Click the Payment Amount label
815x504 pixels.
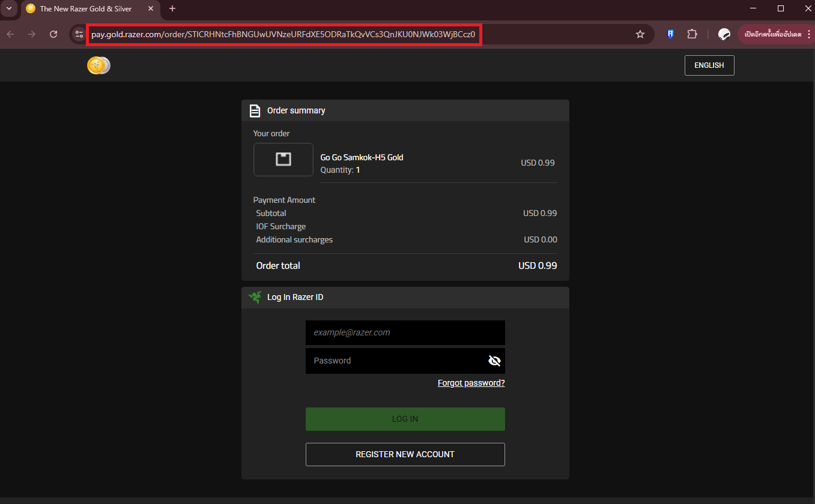pos(284,200)
